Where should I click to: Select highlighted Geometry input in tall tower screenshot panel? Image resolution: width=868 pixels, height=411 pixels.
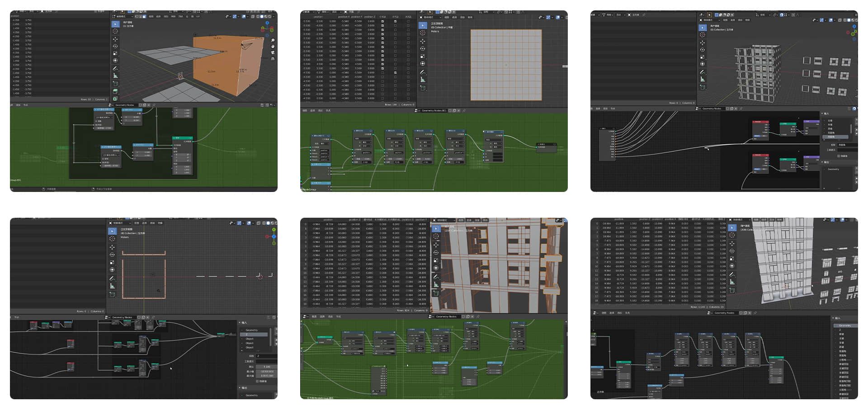844,325
